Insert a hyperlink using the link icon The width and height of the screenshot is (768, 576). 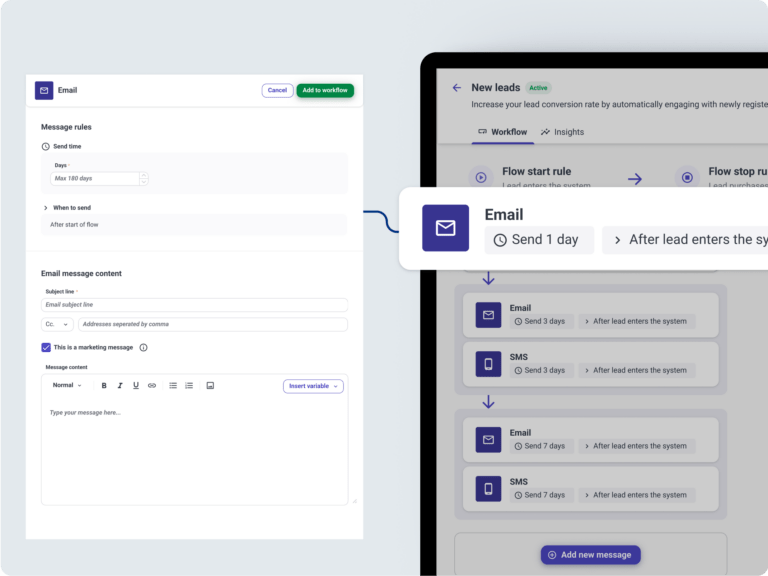click(152, 385)
